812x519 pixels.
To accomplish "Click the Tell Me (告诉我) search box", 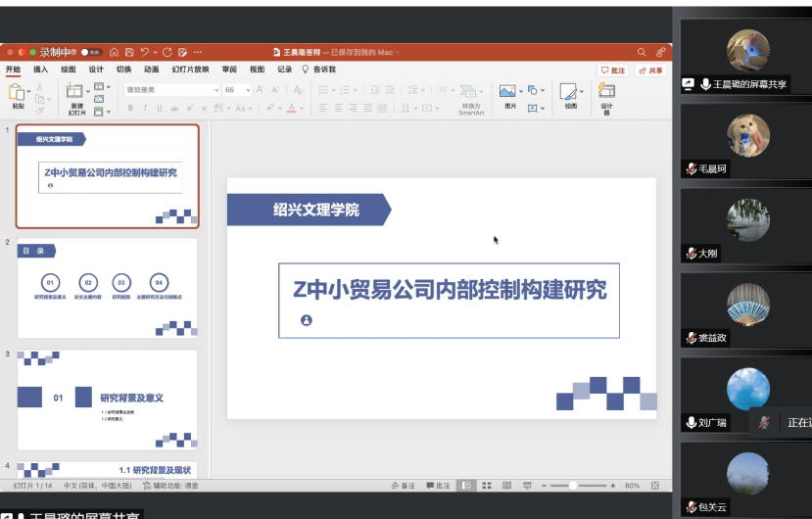I will tap(319, 70).
